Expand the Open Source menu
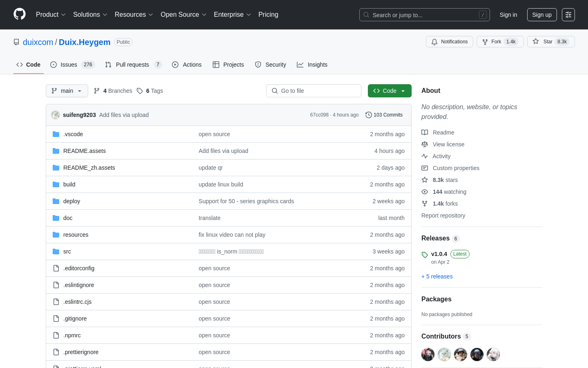The height and width of the screenshot is (368, 588). point(184,15)
